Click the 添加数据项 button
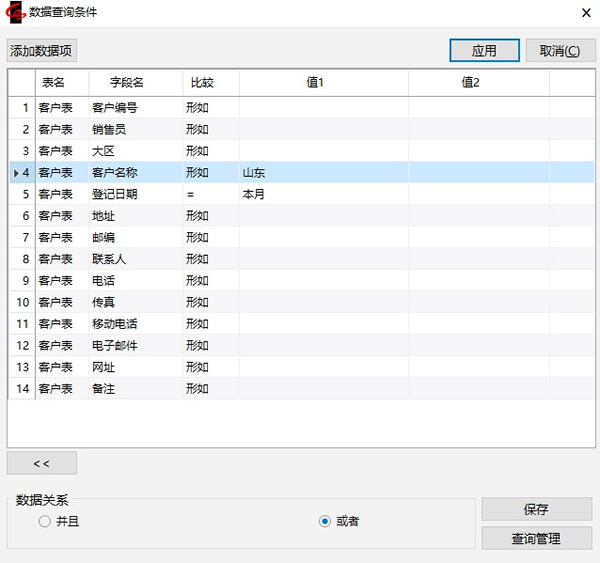Image resolution: width=600 pixels, height=563 pixels. coord(42,51)
